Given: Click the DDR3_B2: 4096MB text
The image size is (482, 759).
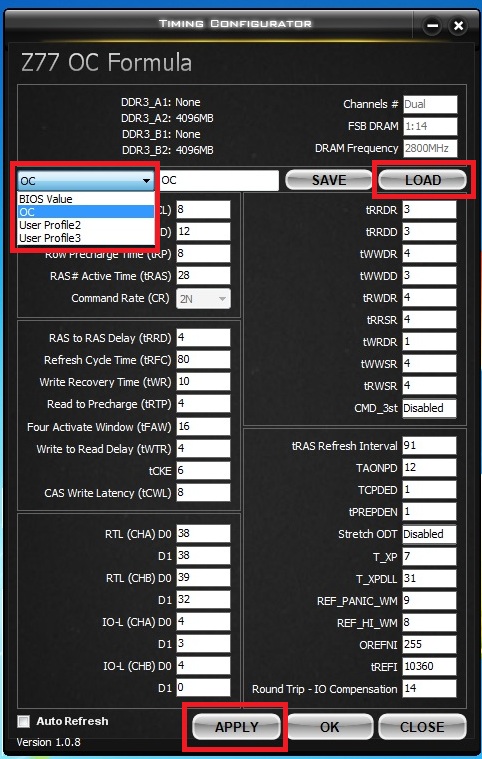Looking at the screenshot, I should click(x=167, y=150).
